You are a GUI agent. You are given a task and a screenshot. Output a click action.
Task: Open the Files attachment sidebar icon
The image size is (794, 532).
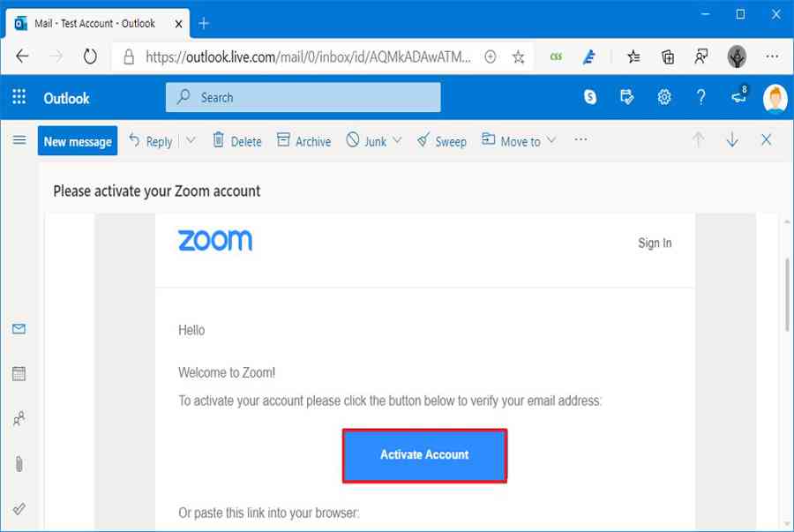[19, 464]
